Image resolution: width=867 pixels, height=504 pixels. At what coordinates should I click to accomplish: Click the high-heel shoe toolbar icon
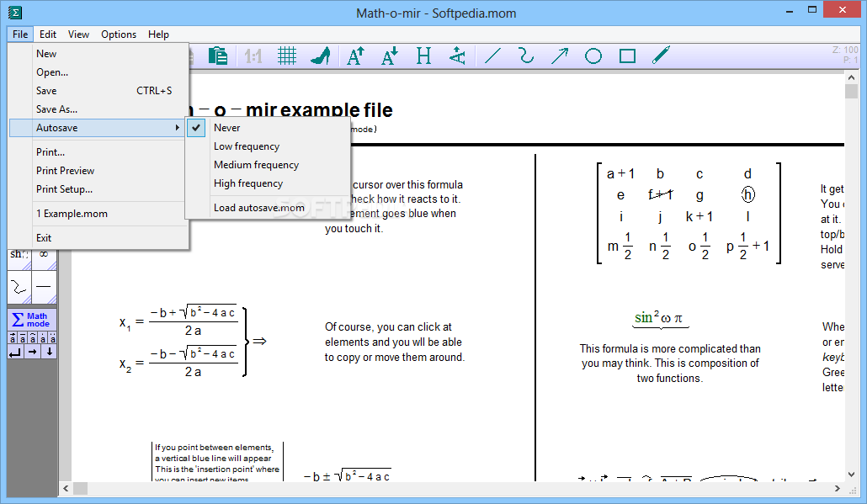pos(321,56)
